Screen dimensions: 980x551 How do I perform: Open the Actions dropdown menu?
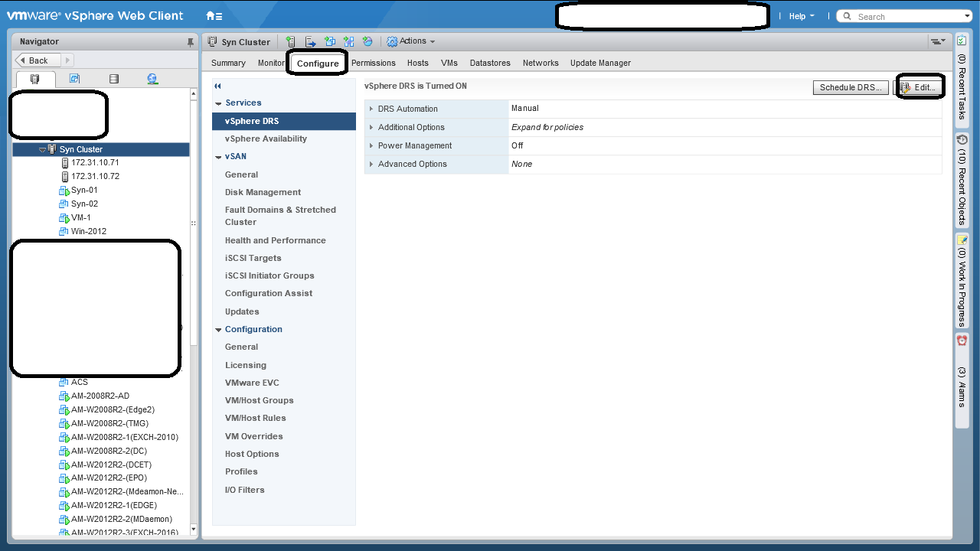coord(411,41)
